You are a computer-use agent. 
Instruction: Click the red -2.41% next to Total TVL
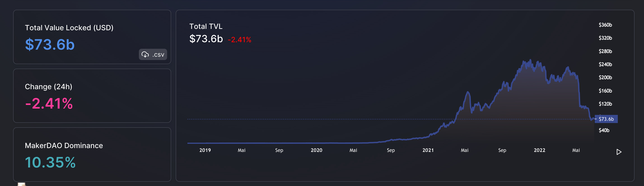pyautogui.click(x=240, y=40)
